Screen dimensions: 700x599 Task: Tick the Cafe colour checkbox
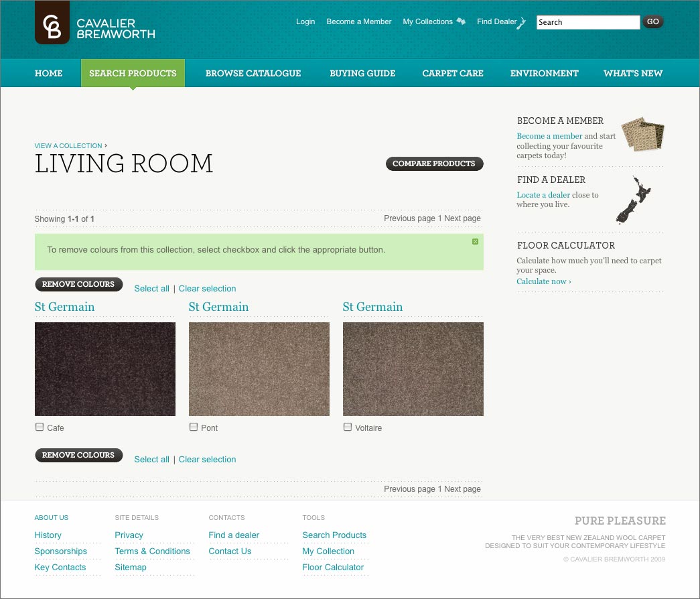pyautogui.click(x=40, y=427)
